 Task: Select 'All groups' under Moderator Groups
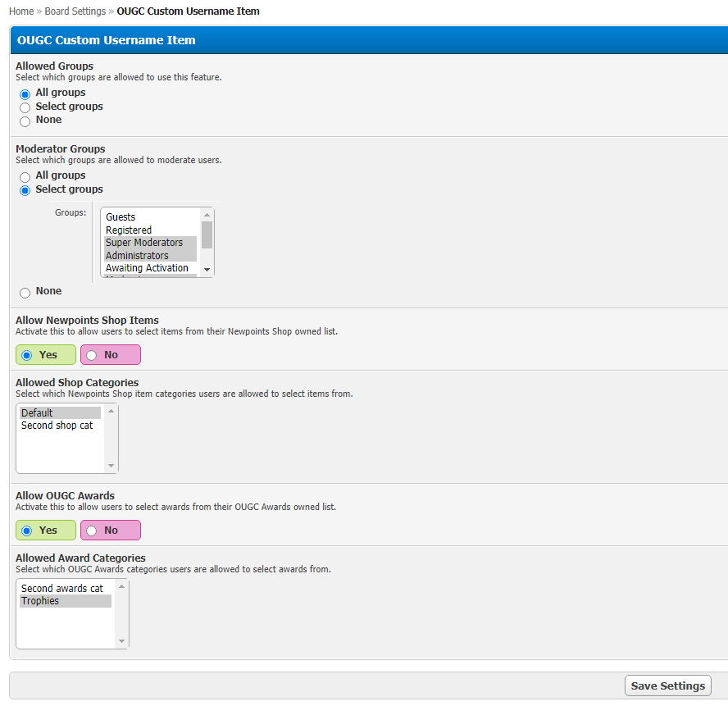coord(25,177)
